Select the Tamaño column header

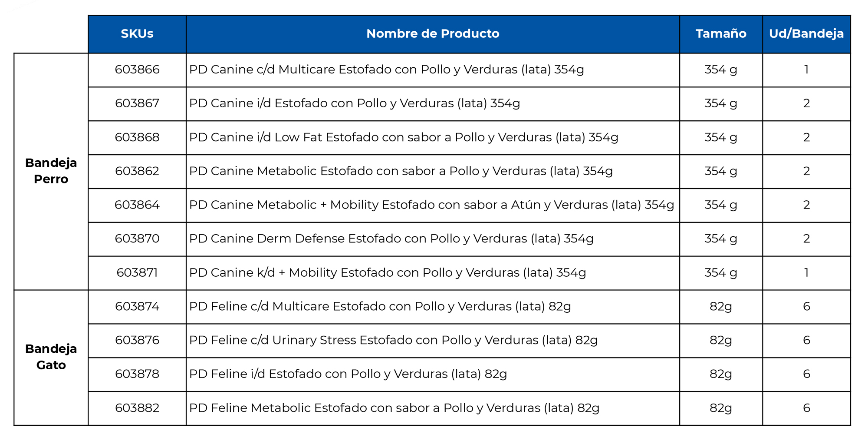(721, 34)
